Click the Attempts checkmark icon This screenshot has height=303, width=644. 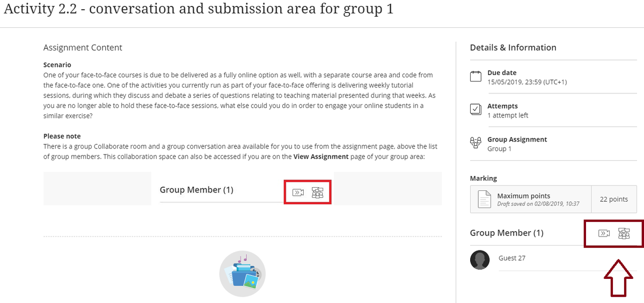[475, 109]
